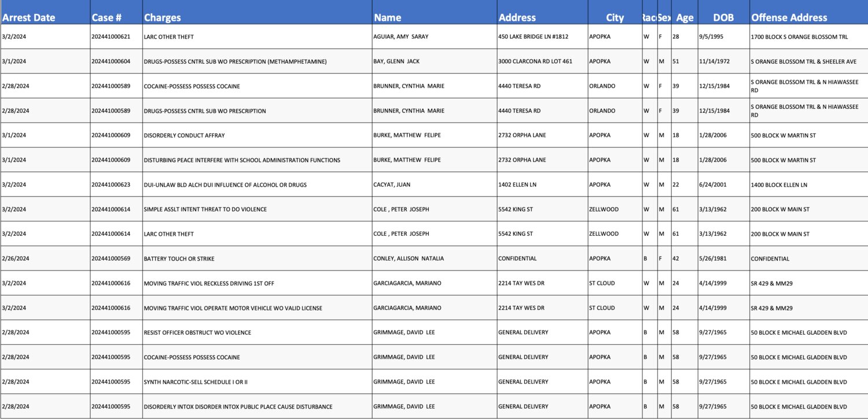Select the BATTERY TOUCH OR STRIKE charge
This screenshot has width=868, height=420.
point(179,258)
